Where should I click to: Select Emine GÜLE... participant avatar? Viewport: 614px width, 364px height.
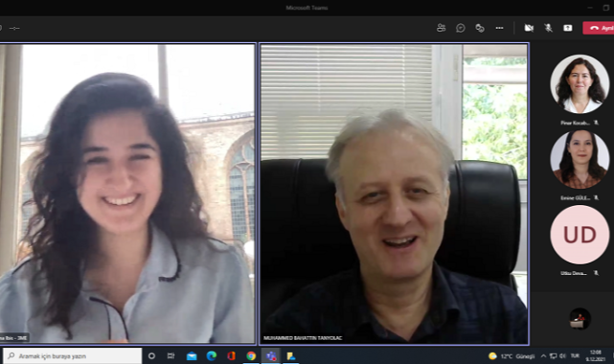pyautogui.click(x=580, y=159)
